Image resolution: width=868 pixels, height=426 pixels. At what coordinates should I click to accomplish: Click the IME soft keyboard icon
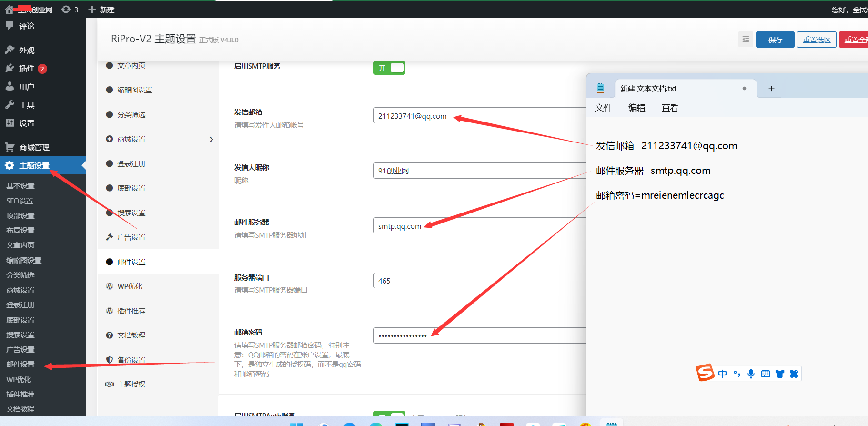tap(765, 374)
